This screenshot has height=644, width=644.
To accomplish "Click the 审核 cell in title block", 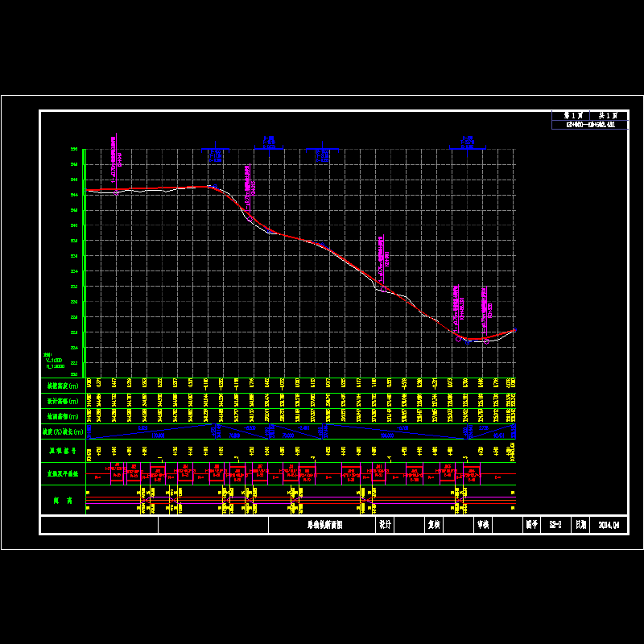I will (x=483, y=525).
